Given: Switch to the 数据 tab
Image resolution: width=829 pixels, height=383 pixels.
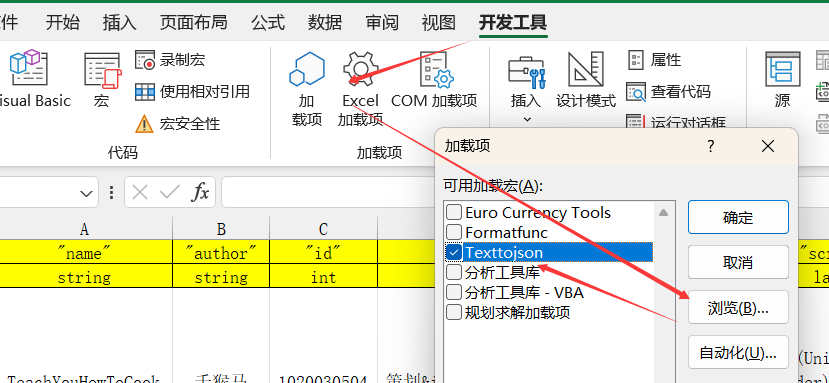Looking at the screenshot, I should coord(325,22).
